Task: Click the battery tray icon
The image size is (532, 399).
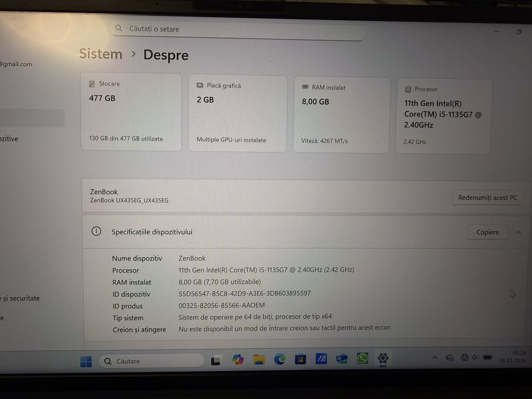Action: 488,357
